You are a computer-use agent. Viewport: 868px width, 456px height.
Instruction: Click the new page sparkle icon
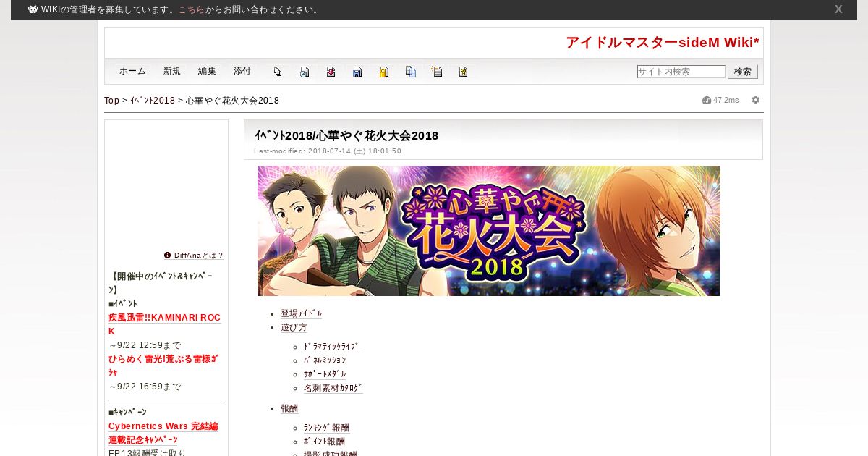pyautogui.click(x=437, y=72)
